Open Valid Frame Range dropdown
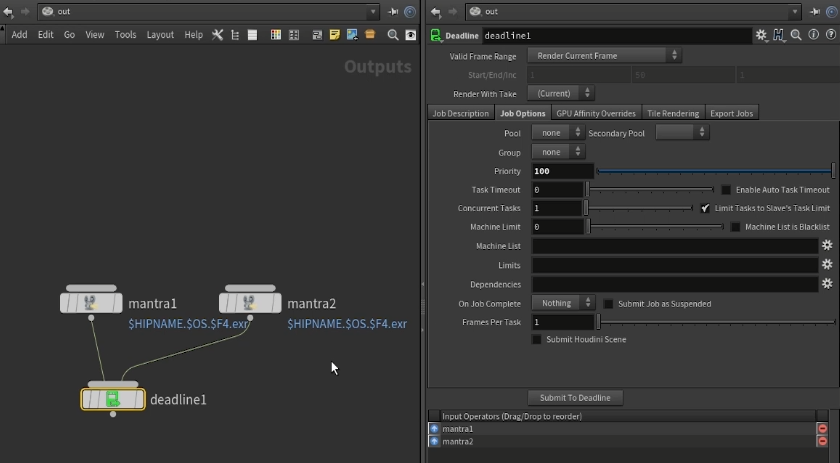 point(604,55)
